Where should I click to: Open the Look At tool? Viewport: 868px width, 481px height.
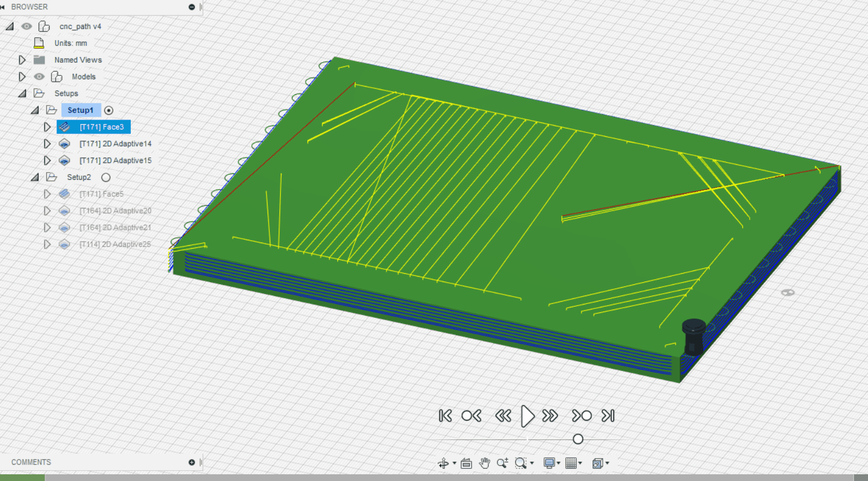[466, 463]
